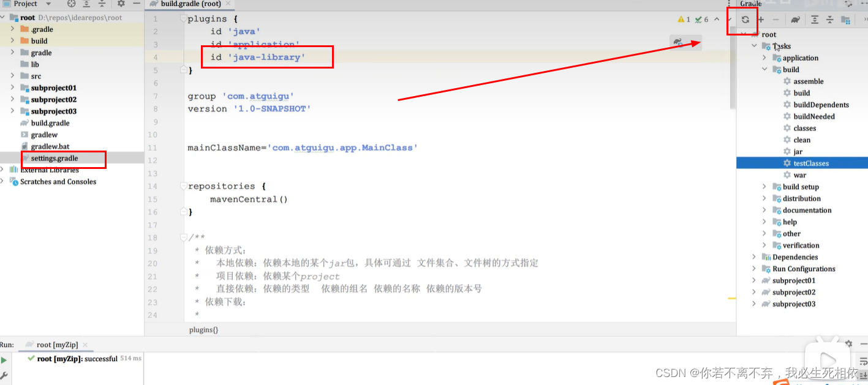The height and width of the screenshot is (385, 868).
Task: Execute Gradle task elephant toolbar icon
Action: point(795,20)
